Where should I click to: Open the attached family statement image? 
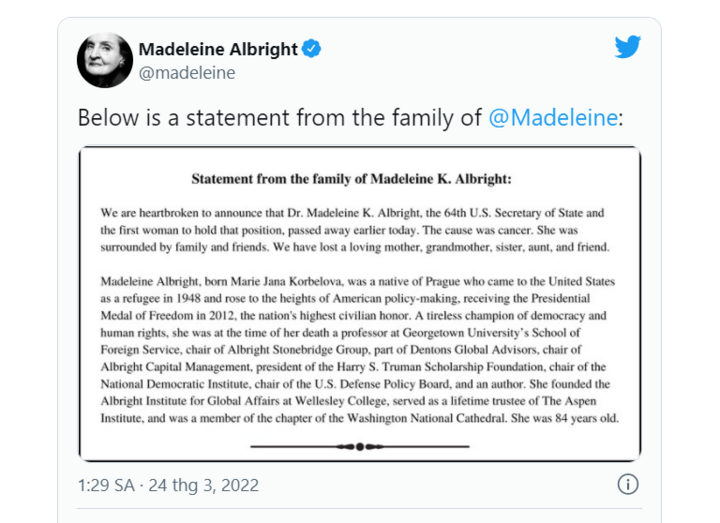pyautogui.click(x=360, y=304)
